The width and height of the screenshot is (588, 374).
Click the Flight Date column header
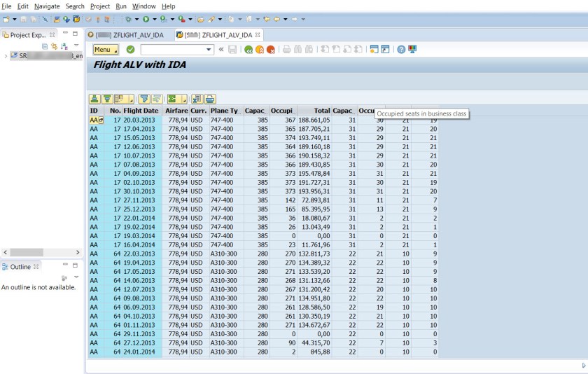(141, 111)
